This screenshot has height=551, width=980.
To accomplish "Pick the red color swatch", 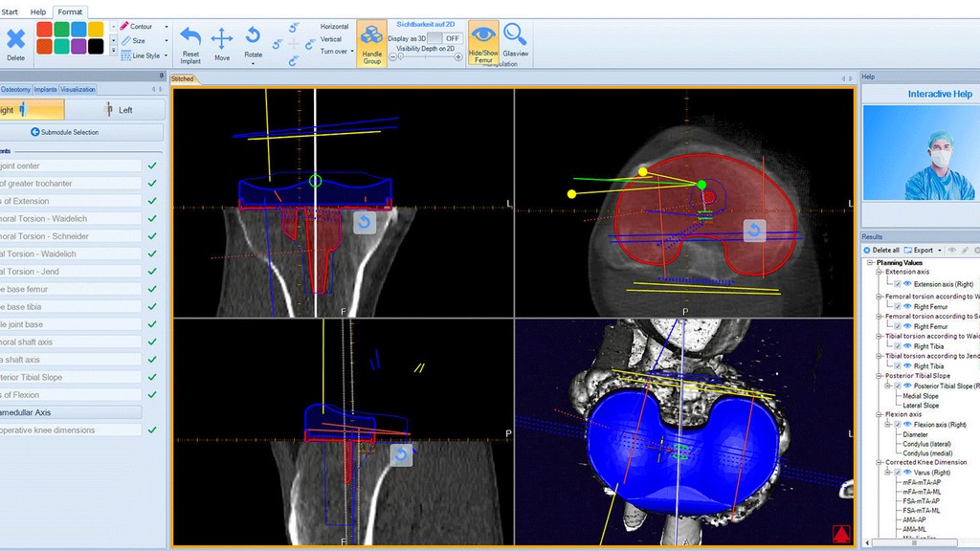I will coord(44,30).
